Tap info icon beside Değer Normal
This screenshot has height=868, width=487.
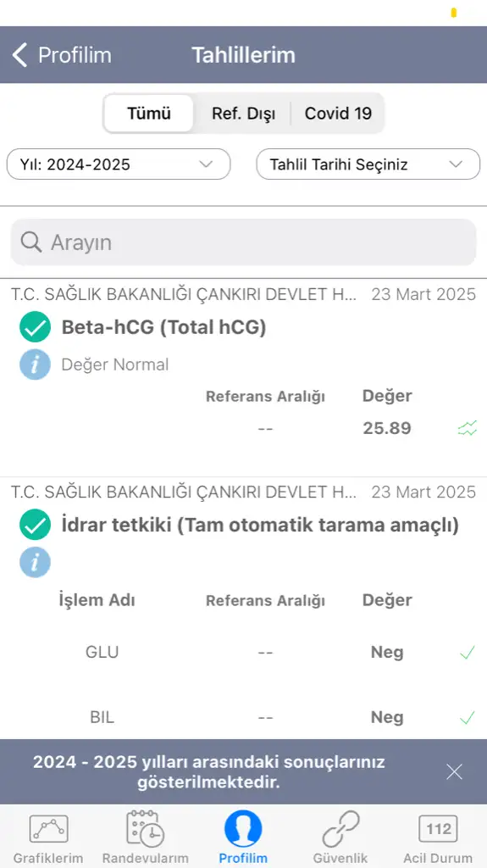[x=35, y=364]
